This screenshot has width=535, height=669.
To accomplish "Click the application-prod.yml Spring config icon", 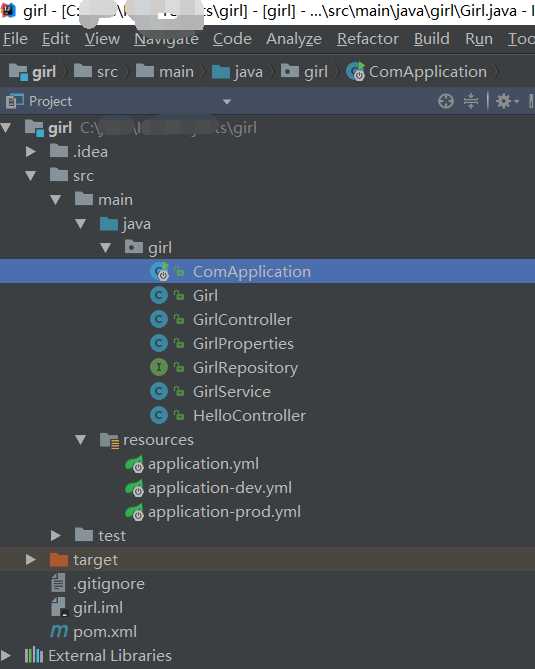I will click(x=134, y=512).
